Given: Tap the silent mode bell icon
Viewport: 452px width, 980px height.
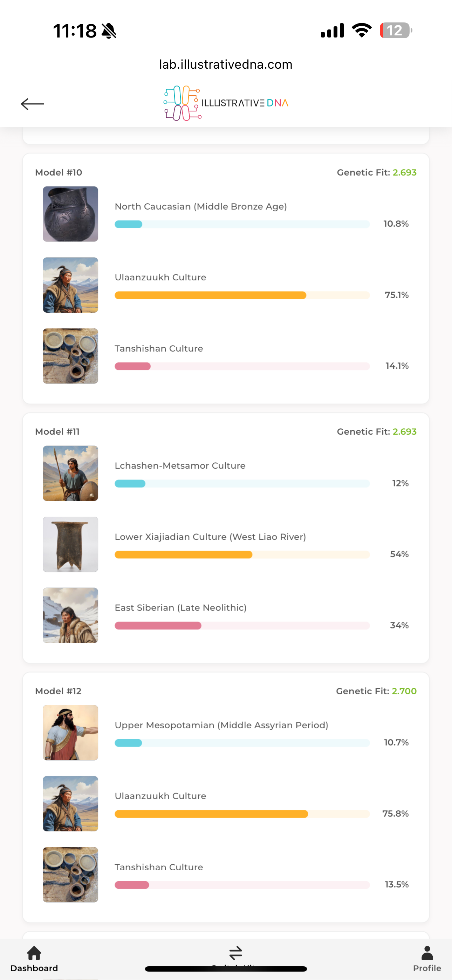Looking at the screenshot, I should (109, 31).
